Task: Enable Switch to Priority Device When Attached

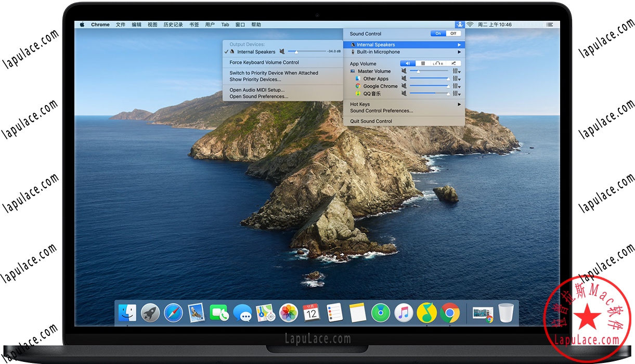Action: [x=274, y=73]
